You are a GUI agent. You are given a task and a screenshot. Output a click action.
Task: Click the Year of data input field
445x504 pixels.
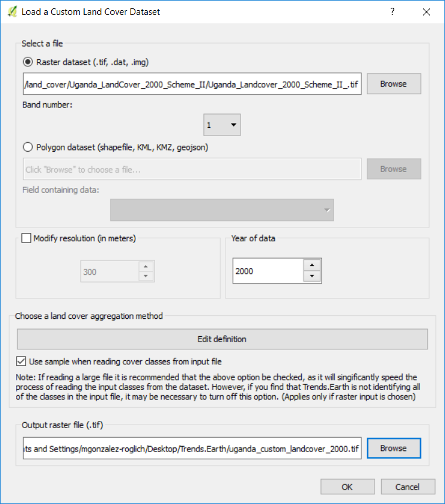click(x=268, y=271)
